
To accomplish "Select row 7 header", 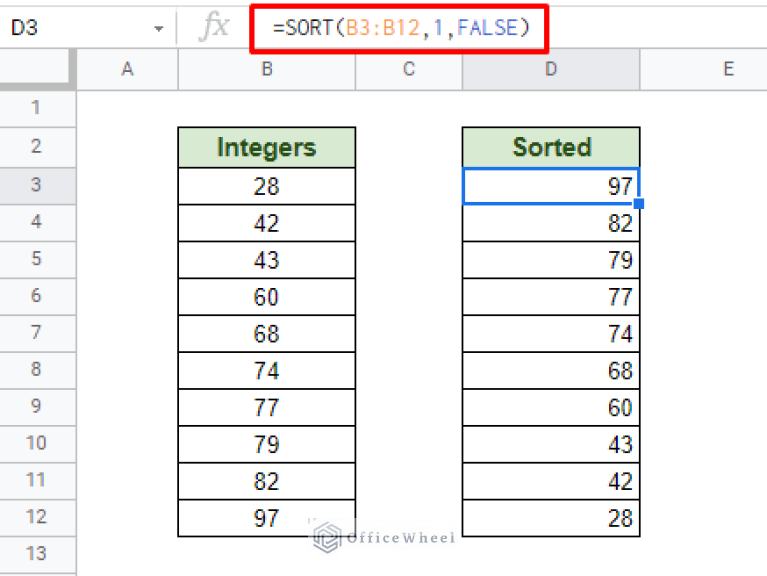I will (x=38, y=333).
